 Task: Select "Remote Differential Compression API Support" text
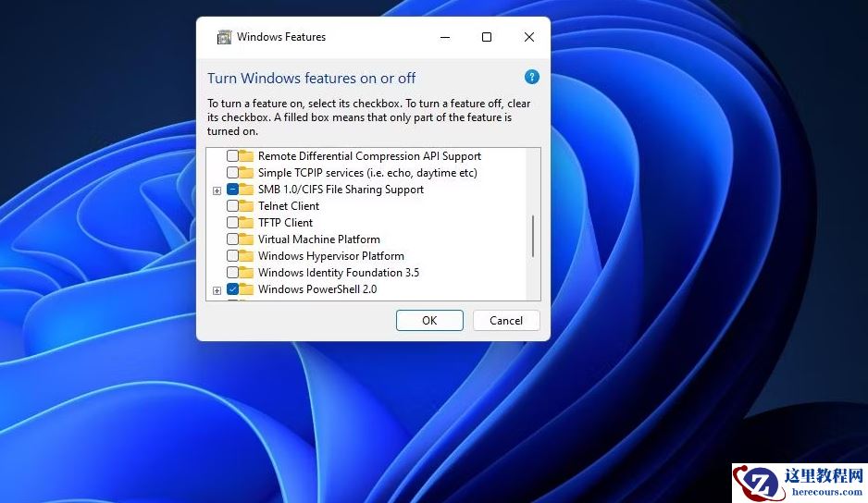pos(369,156)
